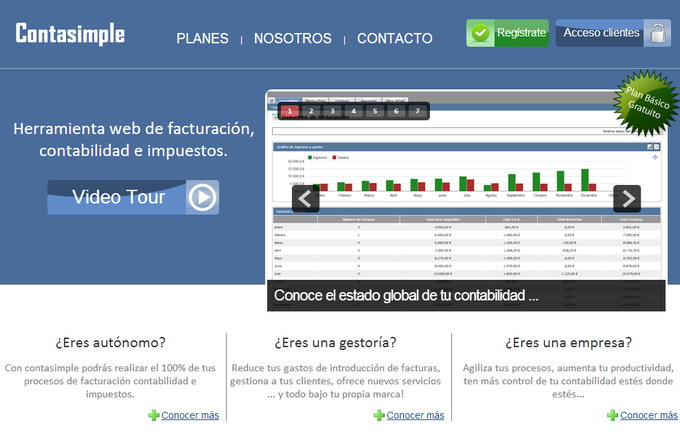Open Acceso clientes login
Screen dimensions: 680x440
(613, 33)
